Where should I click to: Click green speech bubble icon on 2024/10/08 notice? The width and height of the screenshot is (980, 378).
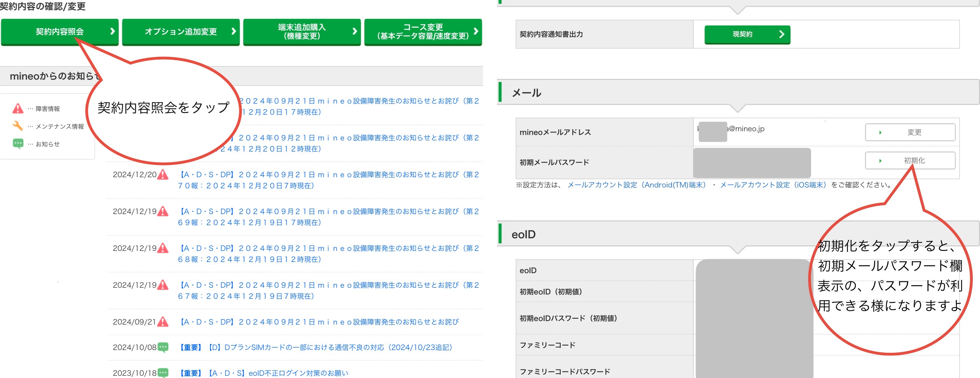point(163,347)
